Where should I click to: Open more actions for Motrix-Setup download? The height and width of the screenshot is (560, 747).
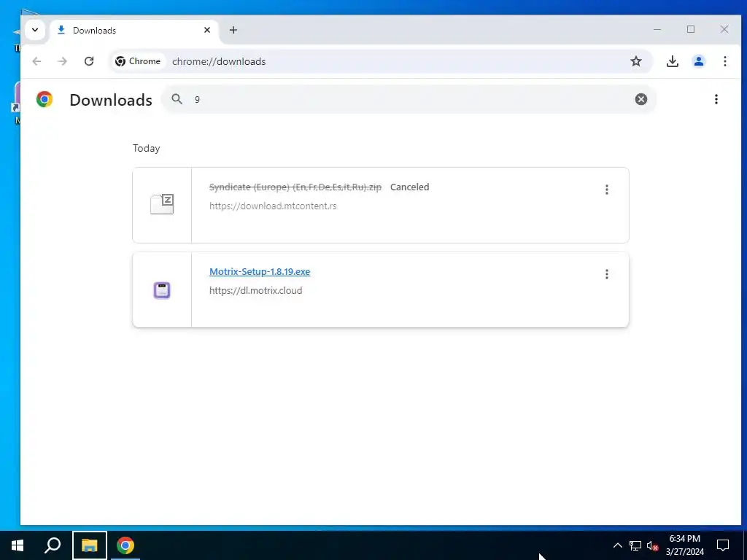point(606,274)
